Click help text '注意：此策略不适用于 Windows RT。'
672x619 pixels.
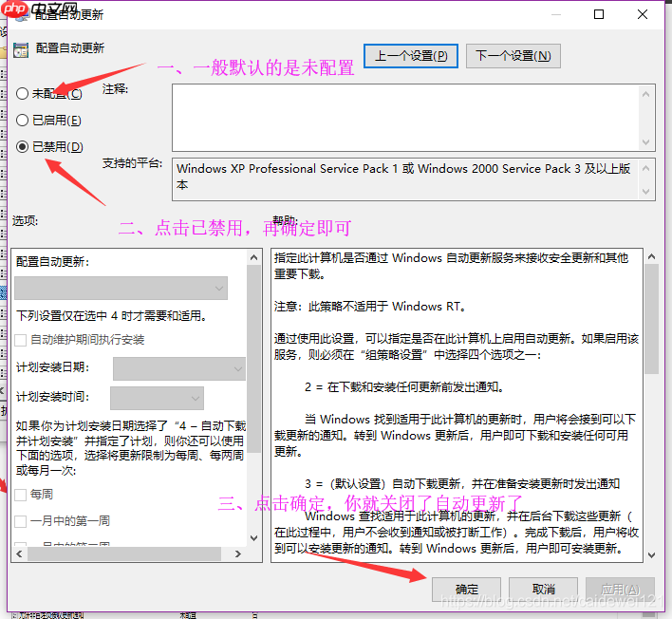[370, 307]
